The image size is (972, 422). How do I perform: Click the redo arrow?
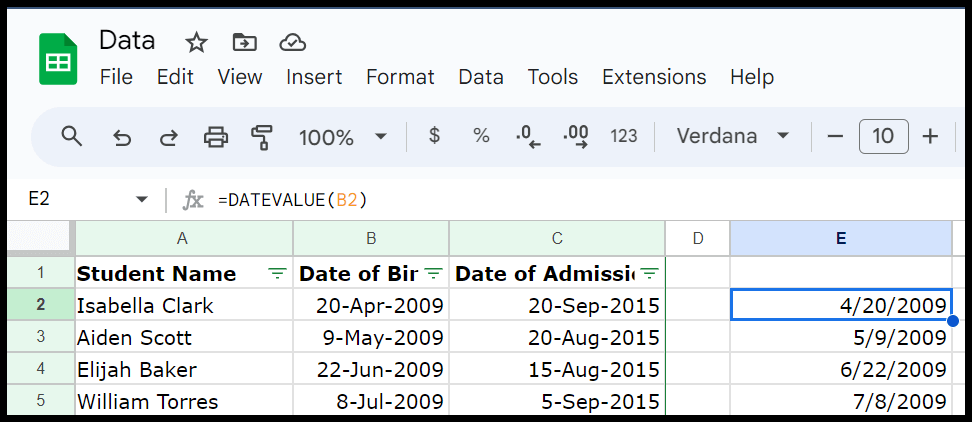coord(168,137)
